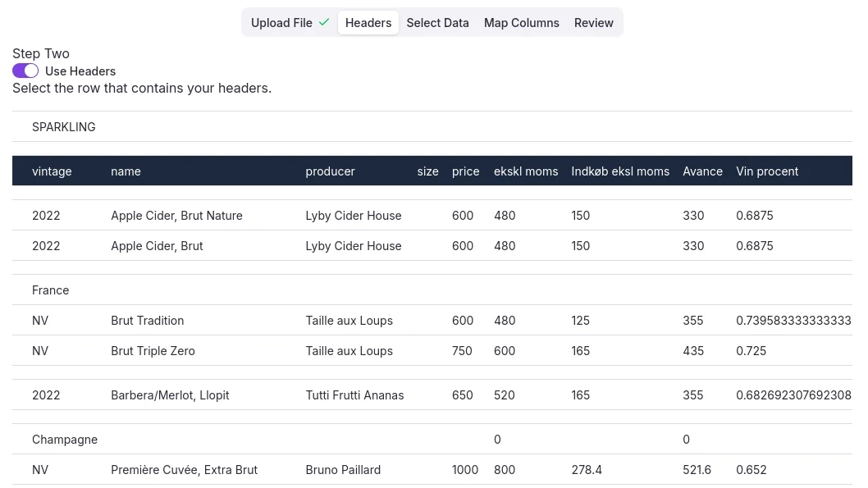Click the vintage column header

(52, 171)
